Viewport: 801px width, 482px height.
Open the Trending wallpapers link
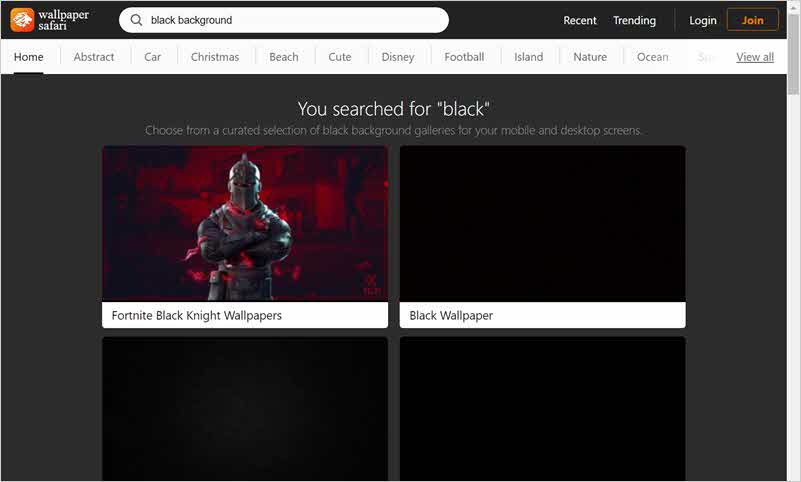634,20
